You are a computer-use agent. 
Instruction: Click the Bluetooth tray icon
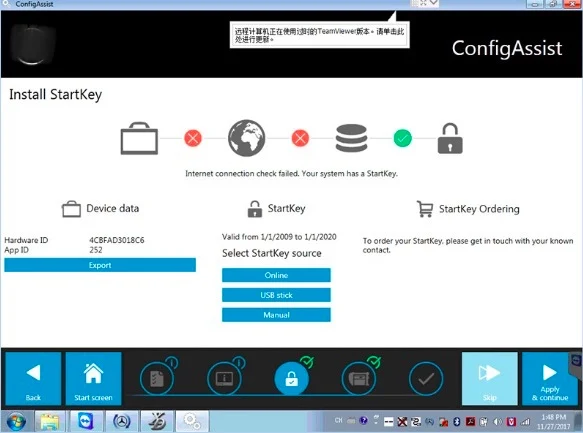pyautogui.click(x=457, y=421)
